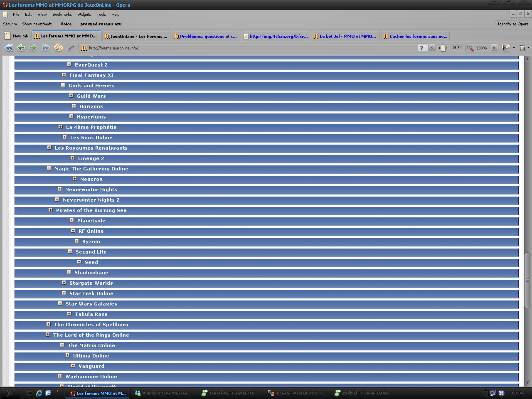Click the proxyed.reseau-azu toolbar item
Viewport: 532px width, 399px height.
(101, 24)
